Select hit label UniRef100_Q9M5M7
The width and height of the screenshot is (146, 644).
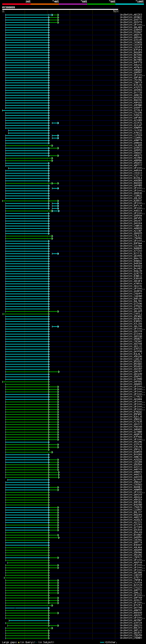click(x=131, y=72)
